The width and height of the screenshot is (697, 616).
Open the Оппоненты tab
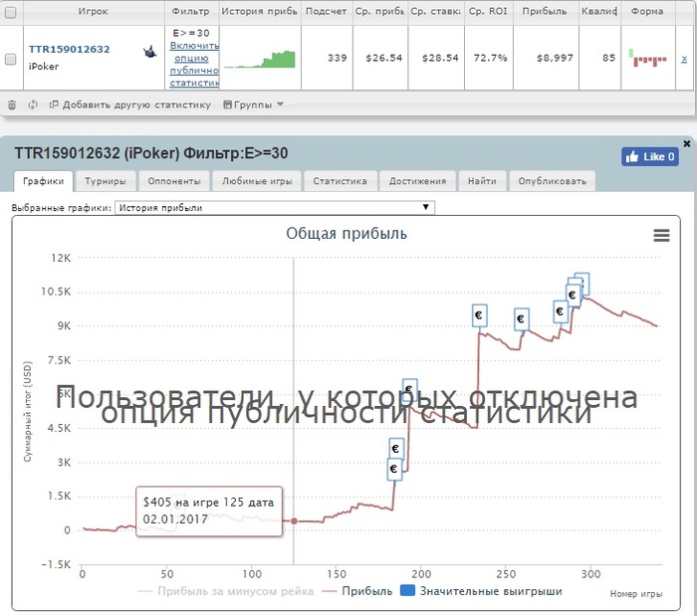pyautogui.click(x=174, y=181)
